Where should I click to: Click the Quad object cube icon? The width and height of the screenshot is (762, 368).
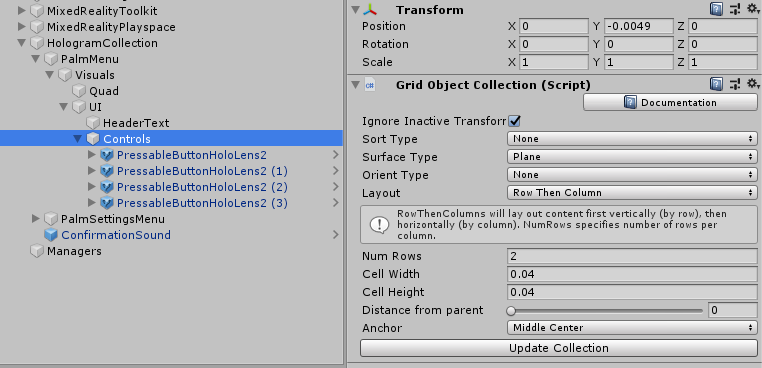pos(79,91)
